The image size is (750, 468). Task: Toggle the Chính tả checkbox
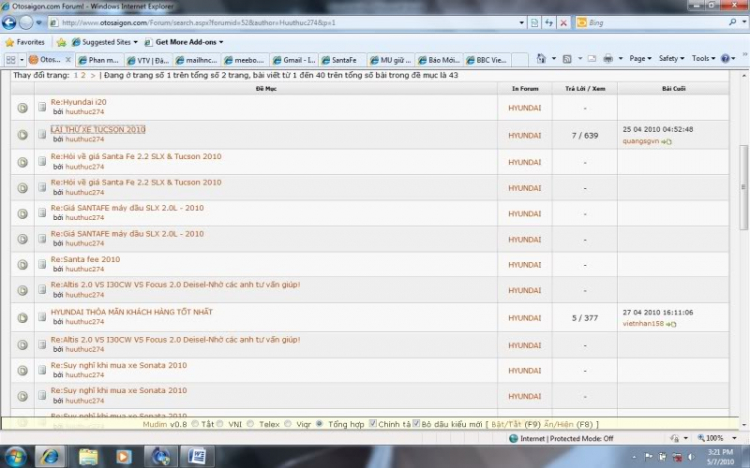[373, 423]
